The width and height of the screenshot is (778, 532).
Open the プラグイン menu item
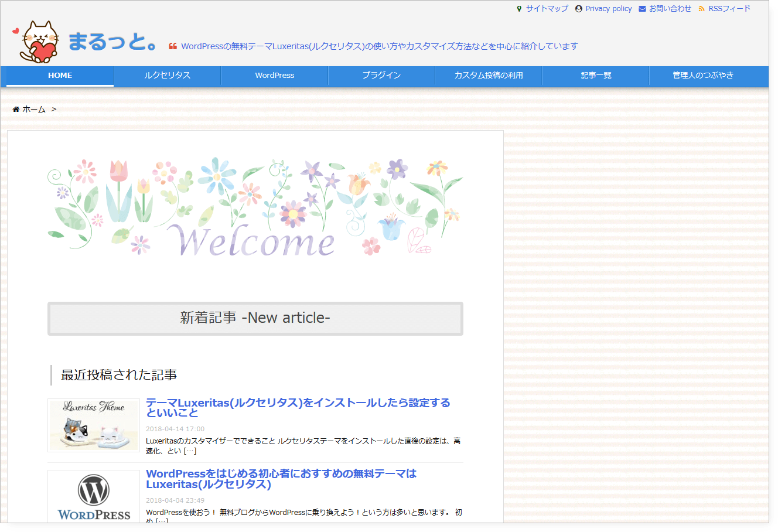[381, 77]
